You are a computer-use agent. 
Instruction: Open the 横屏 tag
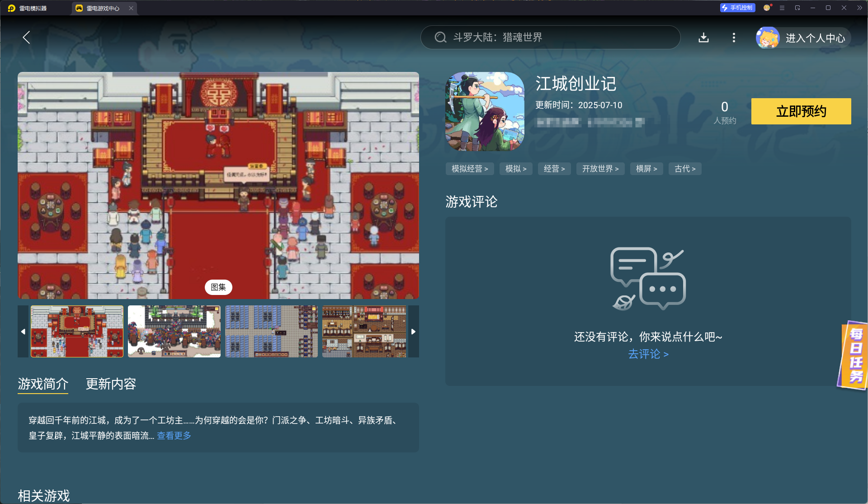(646, 169)
